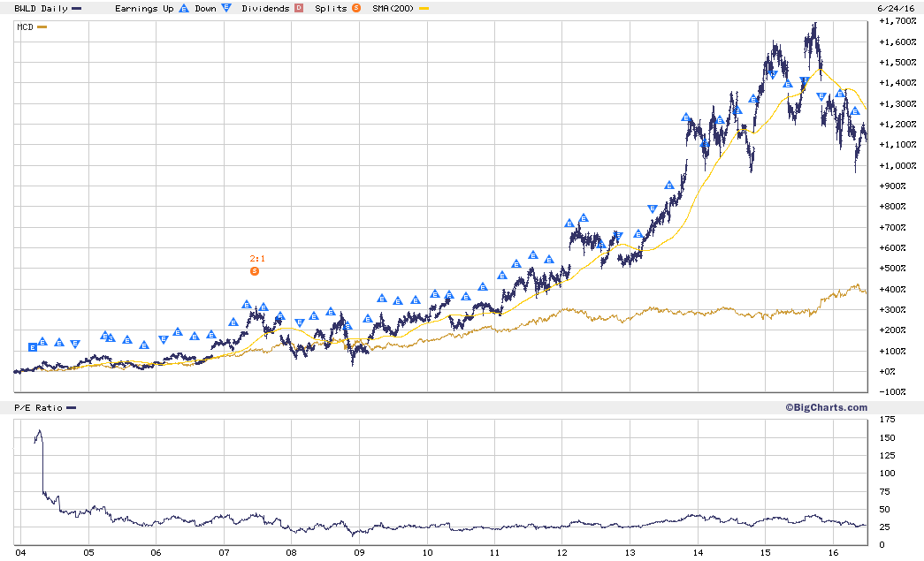Click the "P/E Ratio" panel label
924x561 pixels.
38,407
